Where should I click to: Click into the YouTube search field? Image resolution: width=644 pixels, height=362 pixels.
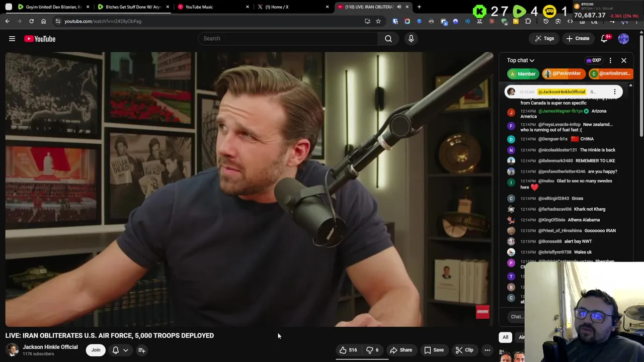[x=288, y=39]
